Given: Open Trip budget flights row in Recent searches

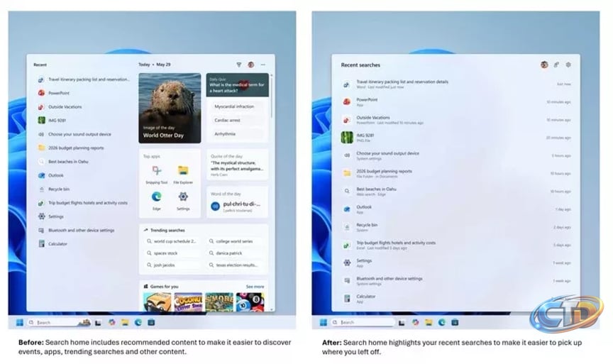Looking at the screenshot, I should click(x=455, y=245).
